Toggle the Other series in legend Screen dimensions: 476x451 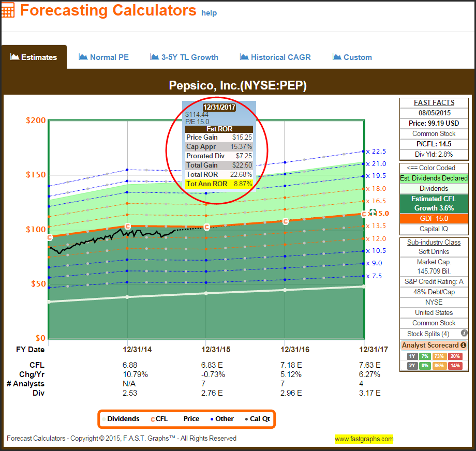[221, 419]
